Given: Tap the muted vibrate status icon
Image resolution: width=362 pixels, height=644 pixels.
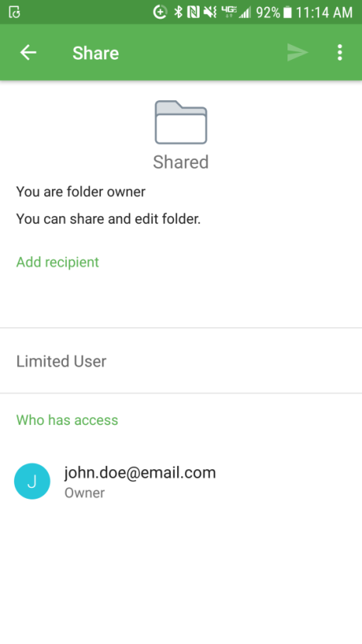Looking at the screenshot, I should click(210, 12).
